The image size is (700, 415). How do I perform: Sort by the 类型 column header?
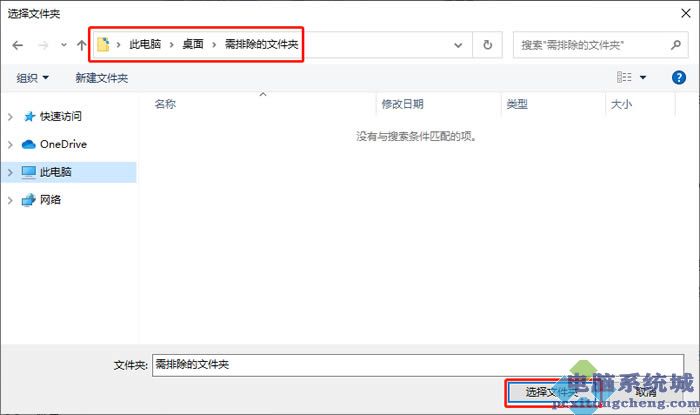pos(517,104)
